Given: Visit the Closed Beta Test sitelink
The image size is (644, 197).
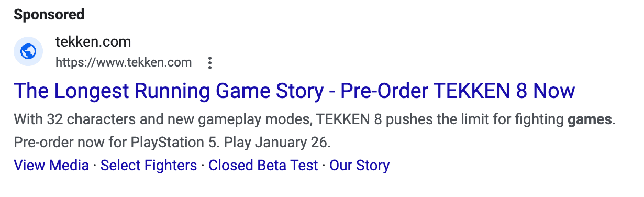Looking at the screenshot, I should [263, 166].
